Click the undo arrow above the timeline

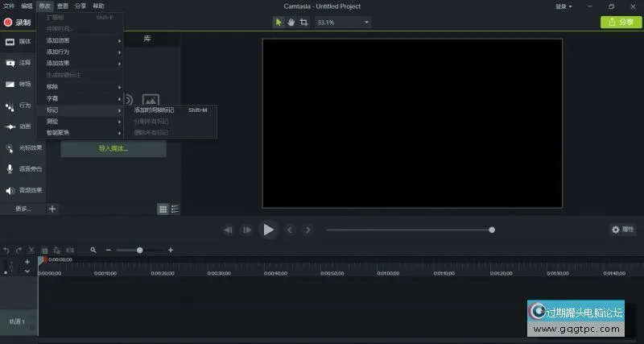point(7,251)
